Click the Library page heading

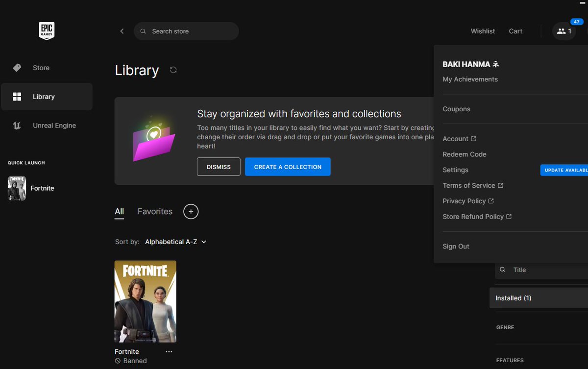point(137,71)
